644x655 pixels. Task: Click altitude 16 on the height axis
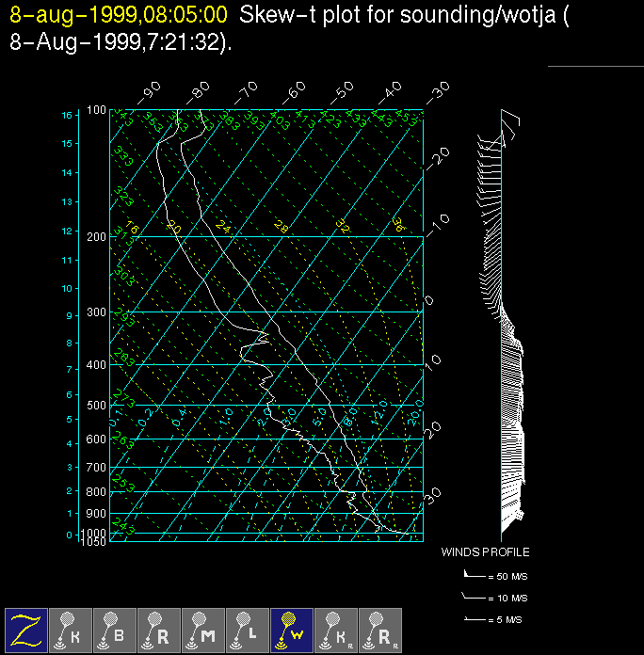(x=67, y=115)
